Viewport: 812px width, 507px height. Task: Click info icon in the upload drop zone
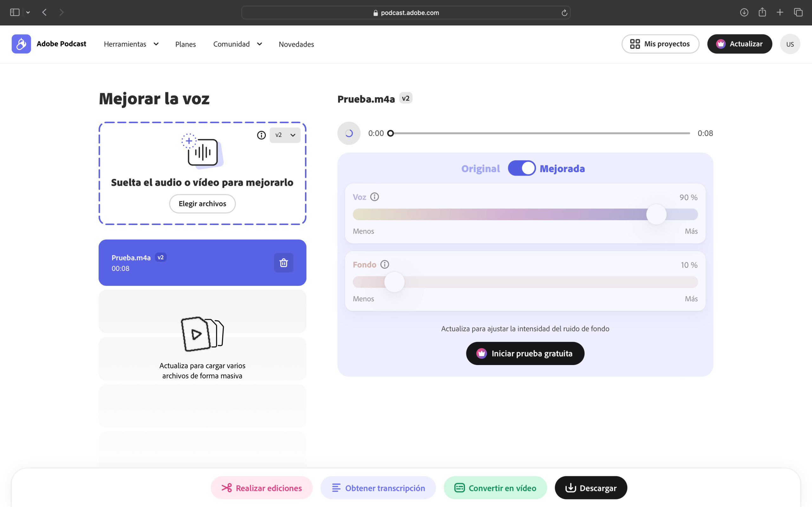pyautogui.click(x=261, y=135)
